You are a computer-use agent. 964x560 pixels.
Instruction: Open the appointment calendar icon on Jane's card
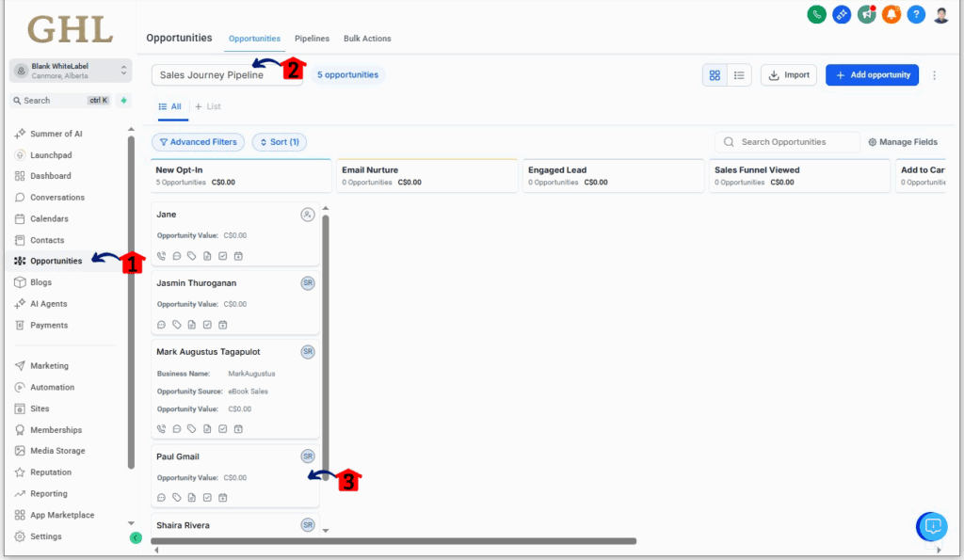[x=238, y=256]
